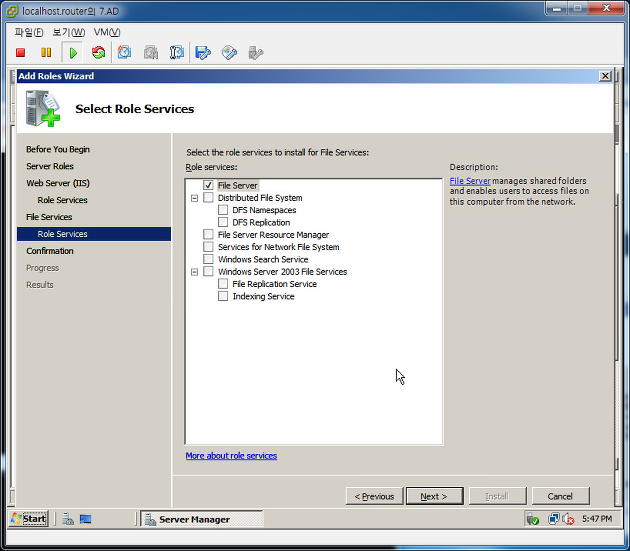Reset the VM with the restart icon

point(98,53)
